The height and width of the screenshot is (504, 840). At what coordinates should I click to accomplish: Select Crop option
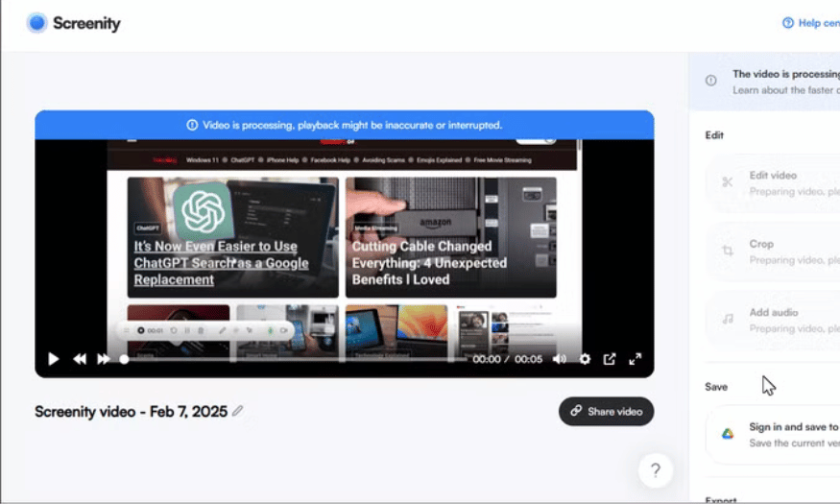pyautogui.click(x=773, y=252)
